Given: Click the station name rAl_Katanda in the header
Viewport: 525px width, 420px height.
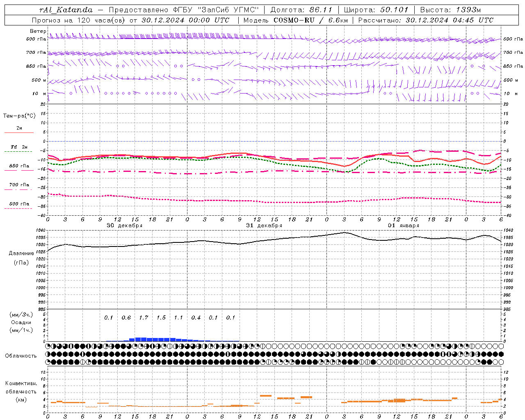Looking at the screenshot, I should (66, 10).
